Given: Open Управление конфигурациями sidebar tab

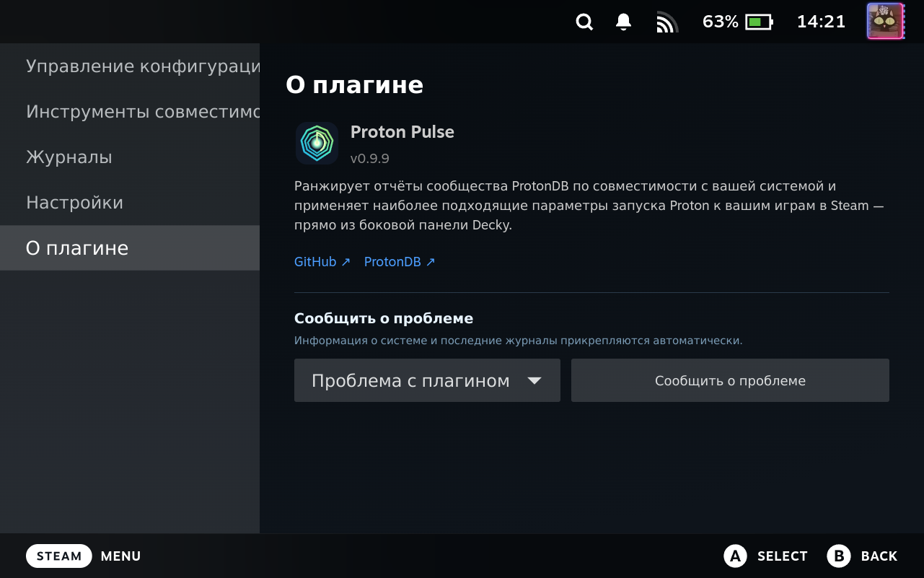Looking at the screenshot, I should (x=130, y=66).
